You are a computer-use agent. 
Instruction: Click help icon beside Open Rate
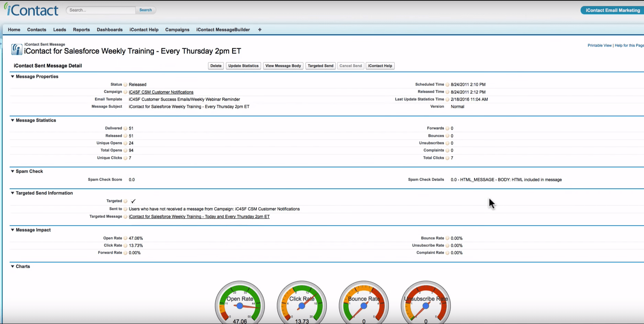tap(125, 239)
